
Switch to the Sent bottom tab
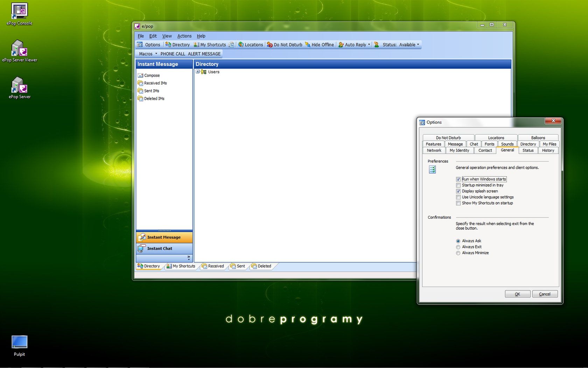[x=238, y=266]
